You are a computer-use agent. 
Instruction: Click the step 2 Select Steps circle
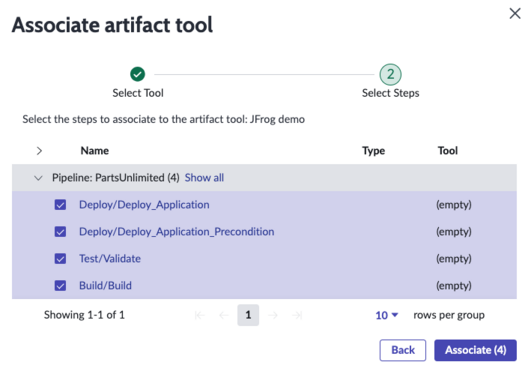[x=390, y=74]
